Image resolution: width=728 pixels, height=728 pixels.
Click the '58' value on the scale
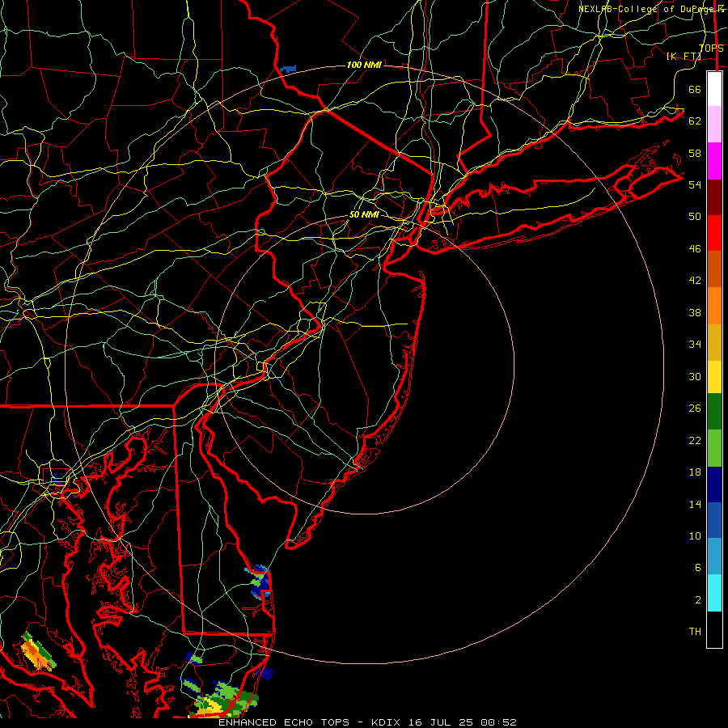click(x=695, y=153)
